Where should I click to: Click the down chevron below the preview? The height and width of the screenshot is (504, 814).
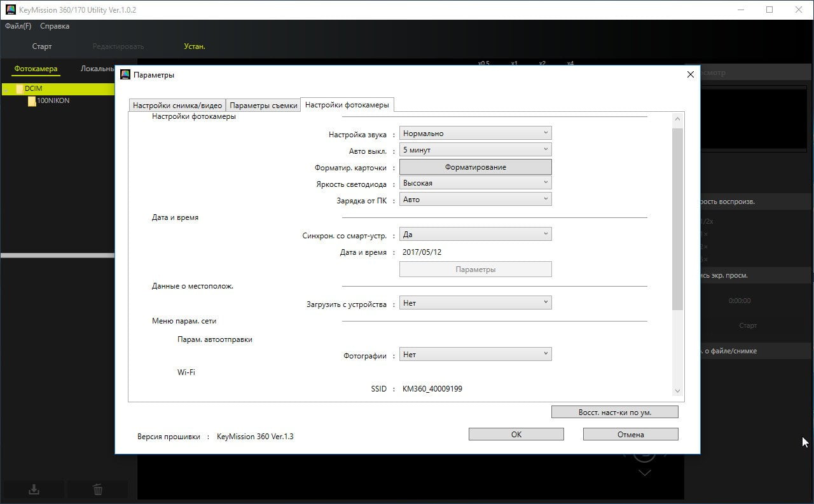645,473
